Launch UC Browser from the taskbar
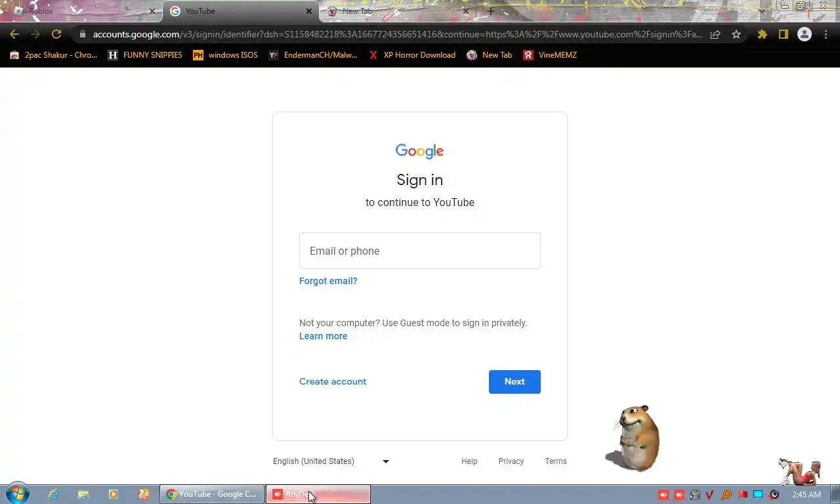The height and width of the screenshot is (504, 840). [x=144, y=494]
